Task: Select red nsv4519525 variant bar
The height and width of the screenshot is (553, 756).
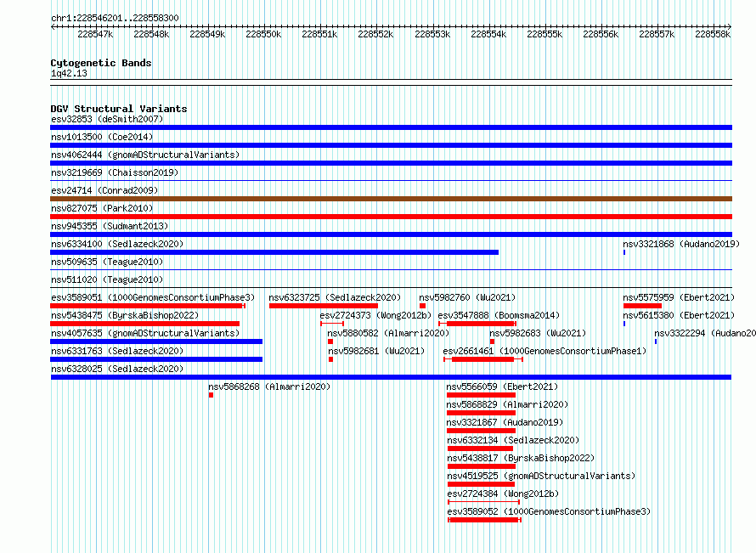Action: (x=481, y=484)
